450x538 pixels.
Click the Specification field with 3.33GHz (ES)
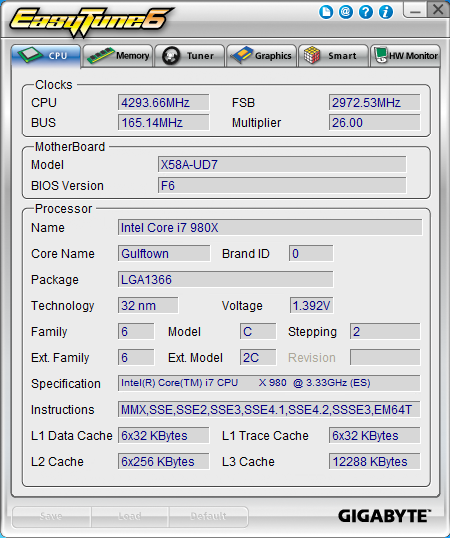[x=269, y=383]
